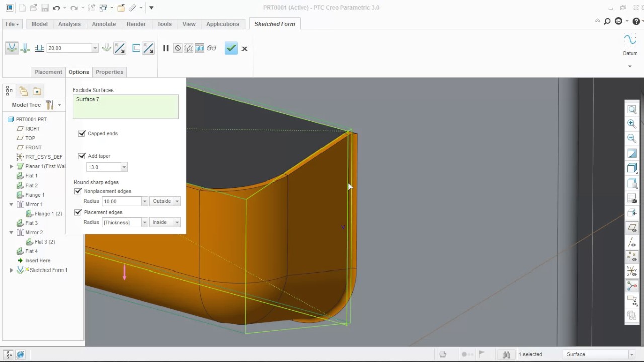
Task: Open the Saved Orientations icon
Action: tap(632, 183)
